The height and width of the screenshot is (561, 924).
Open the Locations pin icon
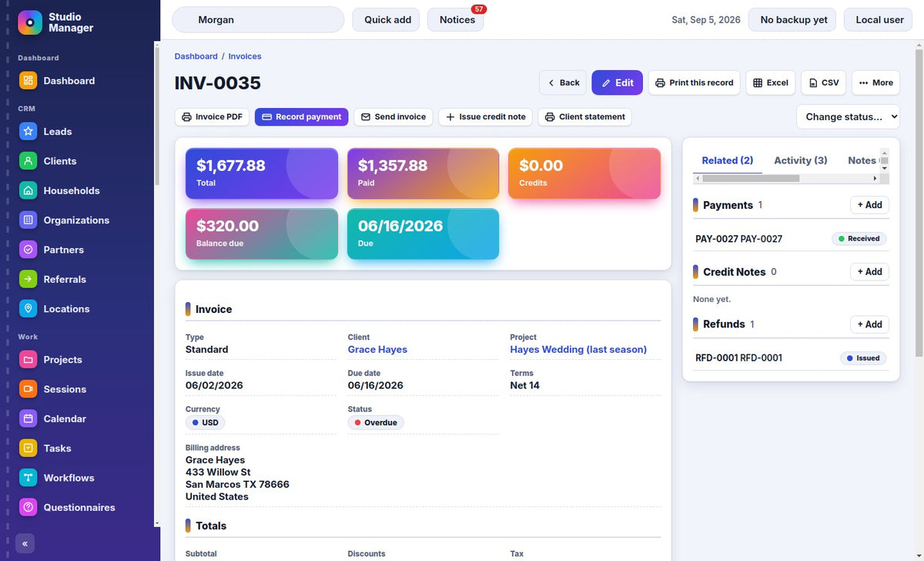pyautogui.click(x=28, y=308)
